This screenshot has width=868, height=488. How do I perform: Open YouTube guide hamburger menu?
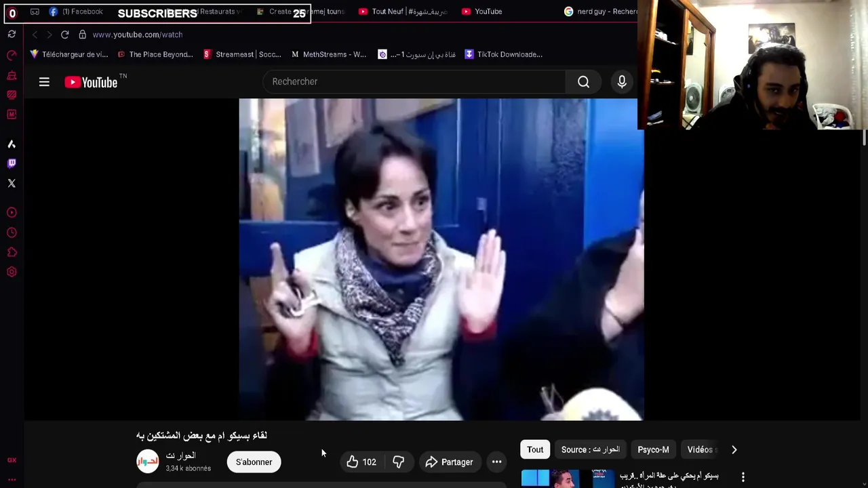coord(44,82)
